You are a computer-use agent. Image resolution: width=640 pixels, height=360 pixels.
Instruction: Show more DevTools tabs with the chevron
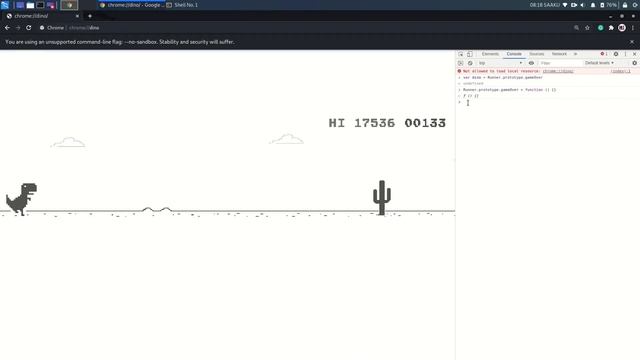click(576, 54)
